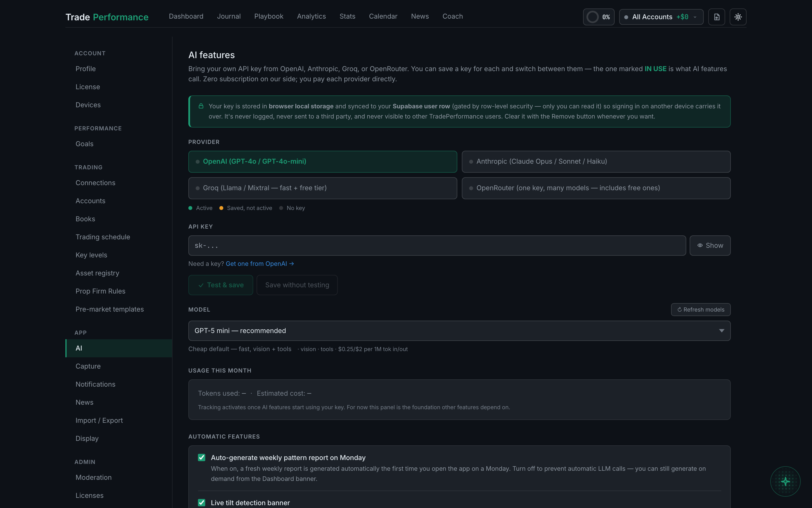Click Save without testing button
Screen dimensions: 812x508
297,285
